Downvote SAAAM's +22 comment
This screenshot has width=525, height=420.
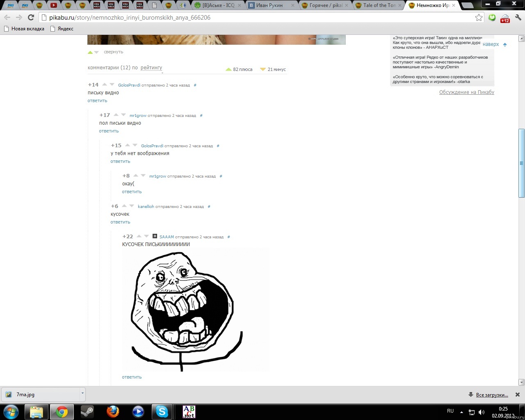click(146, 236)
